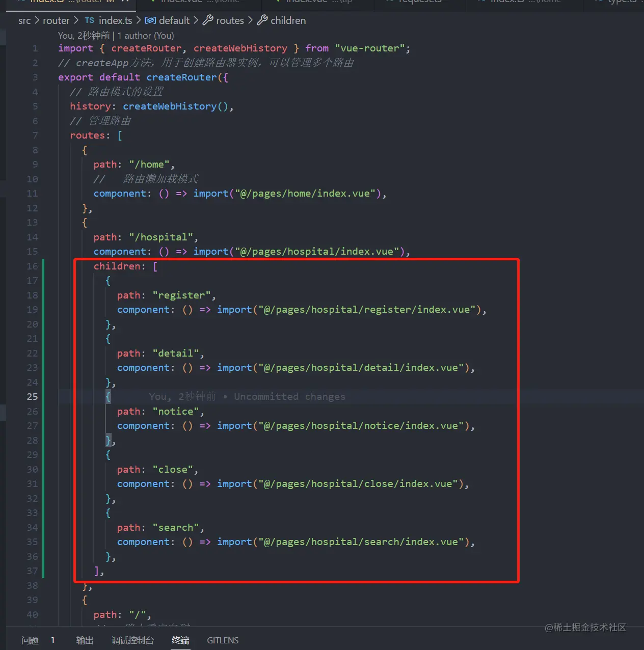The height and width of the screenshot is (650, 644).
Task: Click the path: "/" line
Action: pos(122,615)
